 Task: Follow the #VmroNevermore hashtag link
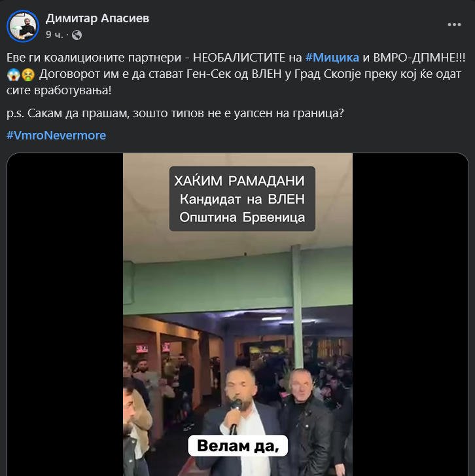pos(56,136)
